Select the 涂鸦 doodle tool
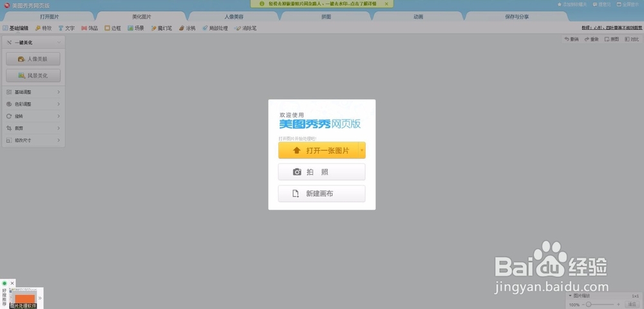The image size is (644, 309). tap(187, 28)
